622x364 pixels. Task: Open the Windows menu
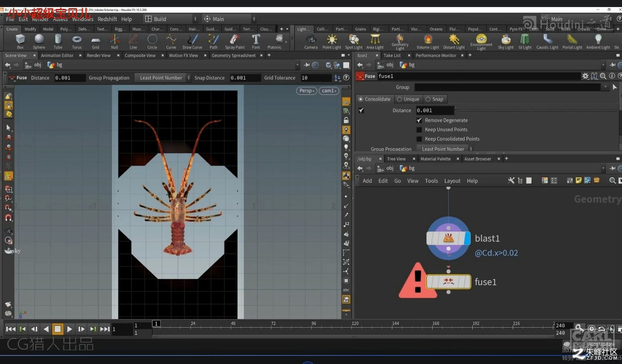click(x=83, y=19)
